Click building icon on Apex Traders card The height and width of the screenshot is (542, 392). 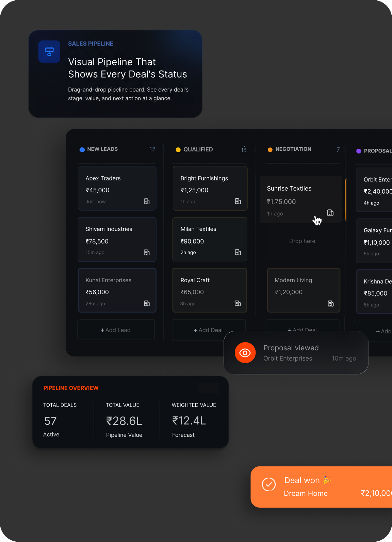point(147,201)
